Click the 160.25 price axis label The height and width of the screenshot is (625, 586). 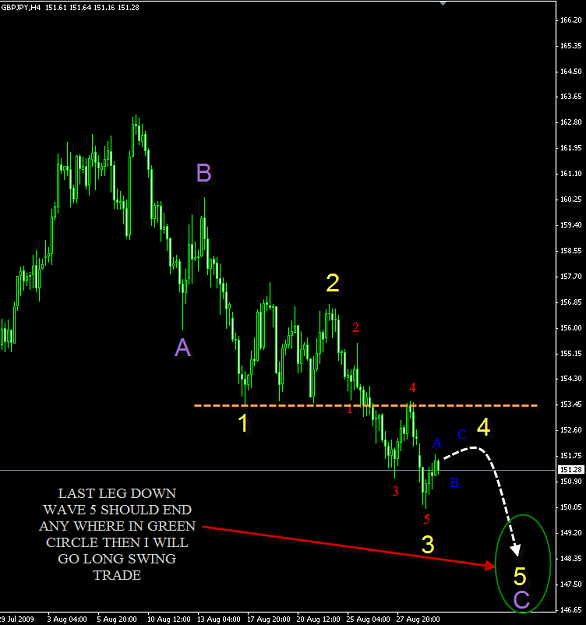pyautogui.click(x=571, y=199)
